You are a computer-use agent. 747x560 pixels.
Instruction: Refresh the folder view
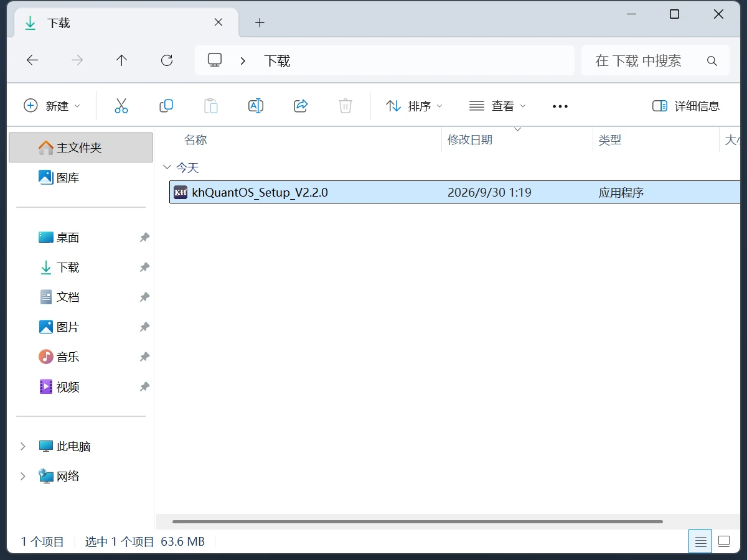(x=166, y=60)
